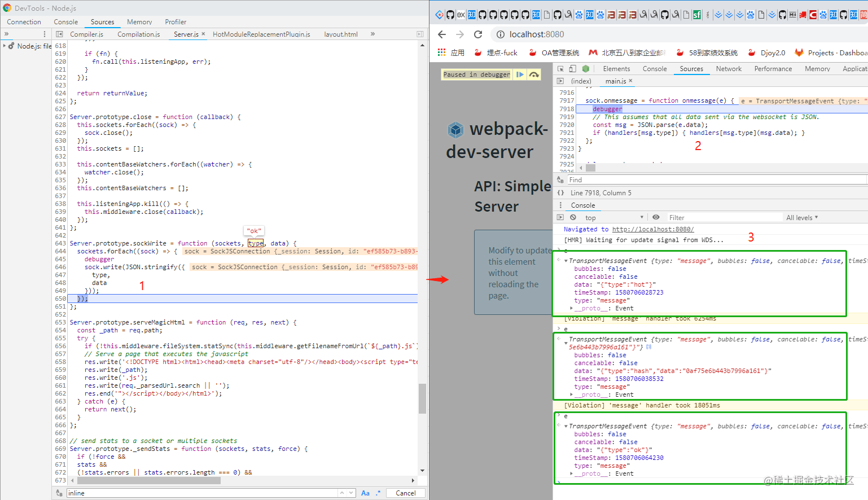Show navigator in Node.js Sources panel

click(59, 34)
